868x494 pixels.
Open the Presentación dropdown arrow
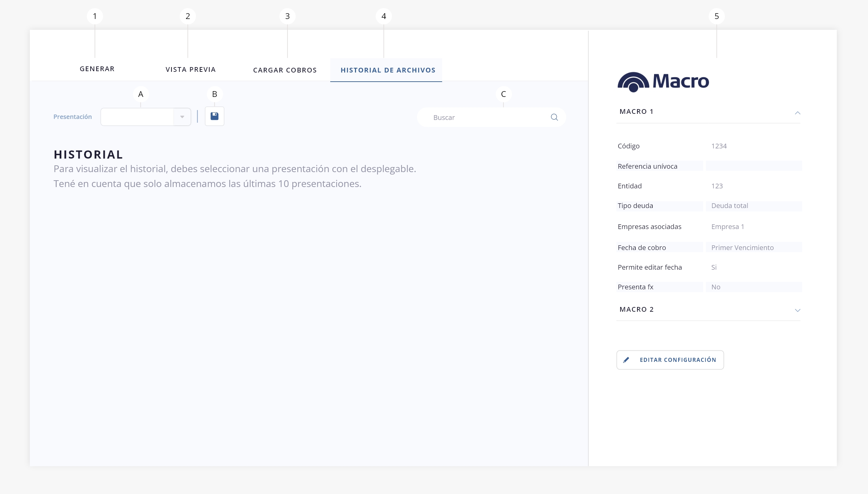click(x=182, y=117)
